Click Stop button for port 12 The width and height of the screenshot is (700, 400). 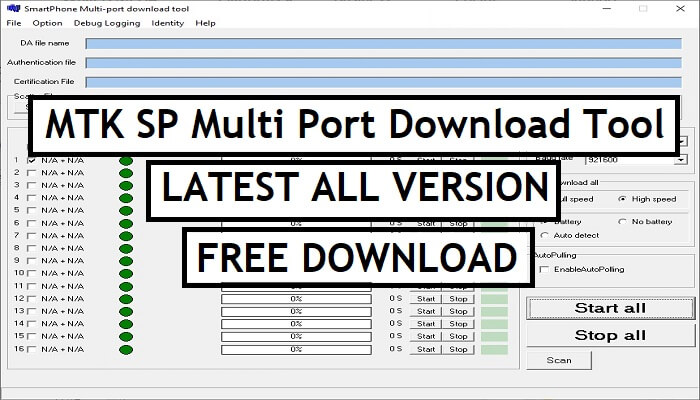(x=458, y=299)
